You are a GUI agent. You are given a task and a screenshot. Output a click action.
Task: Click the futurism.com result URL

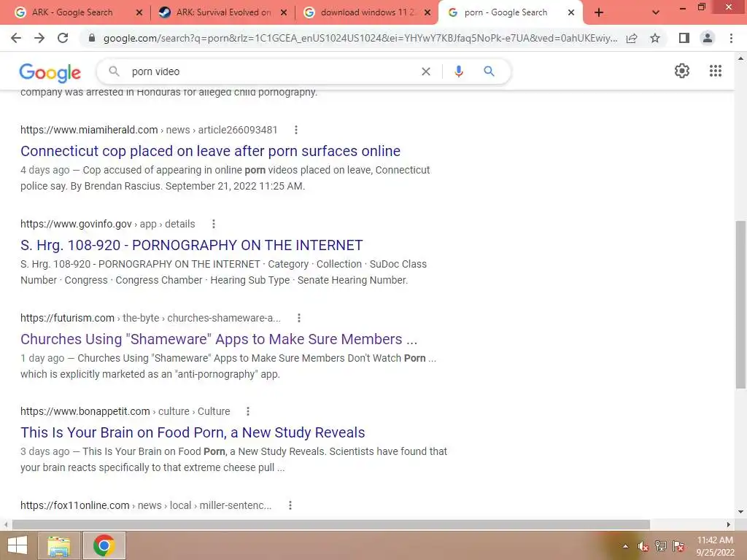coord(150,318)
